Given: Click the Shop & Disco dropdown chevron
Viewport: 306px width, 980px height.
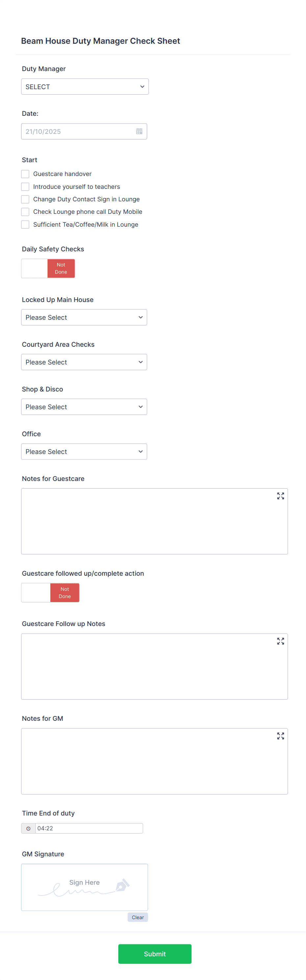Looking at the screenshot, I should pos(140,407).
